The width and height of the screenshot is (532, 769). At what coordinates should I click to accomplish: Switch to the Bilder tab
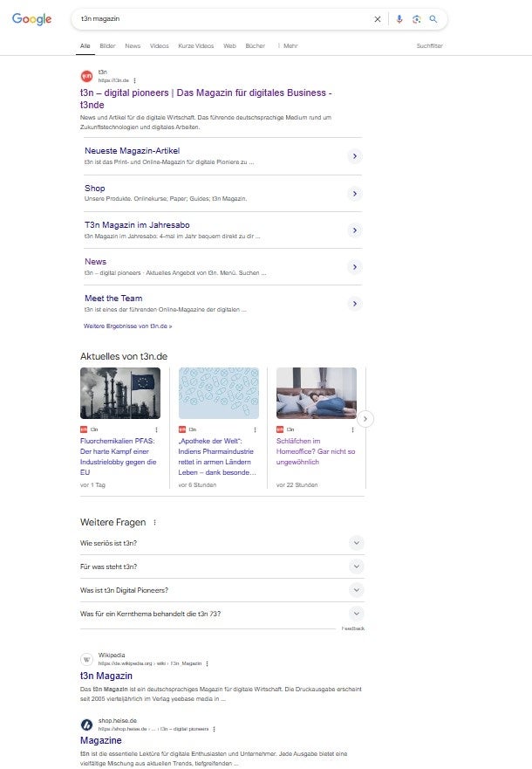click(x=107, y=45)
